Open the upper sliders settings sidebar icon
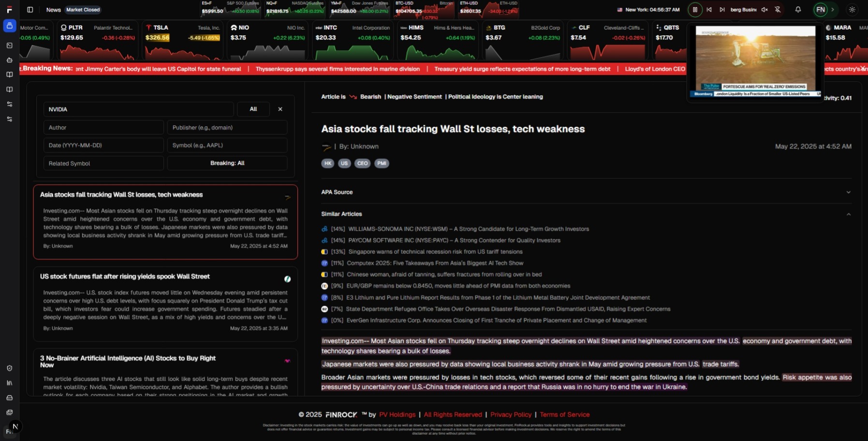 click(x=9, y=104)
